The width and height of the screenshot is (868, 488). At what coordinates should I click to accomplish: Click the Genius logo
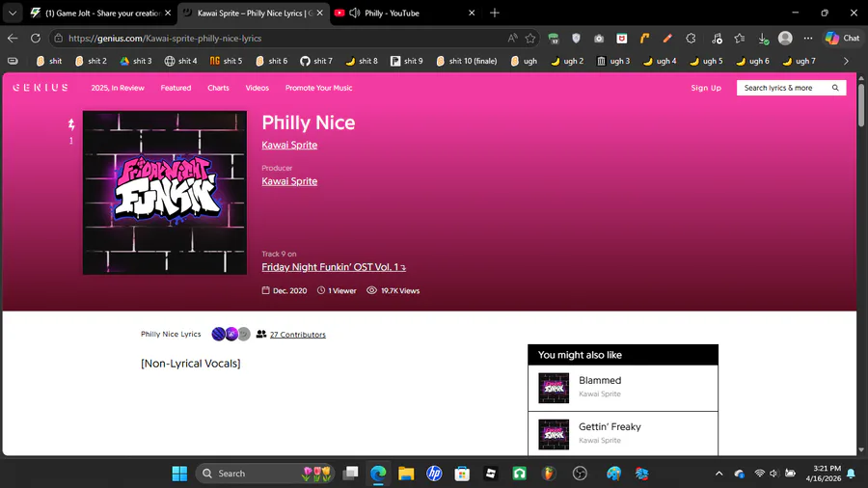coord(41,88)
